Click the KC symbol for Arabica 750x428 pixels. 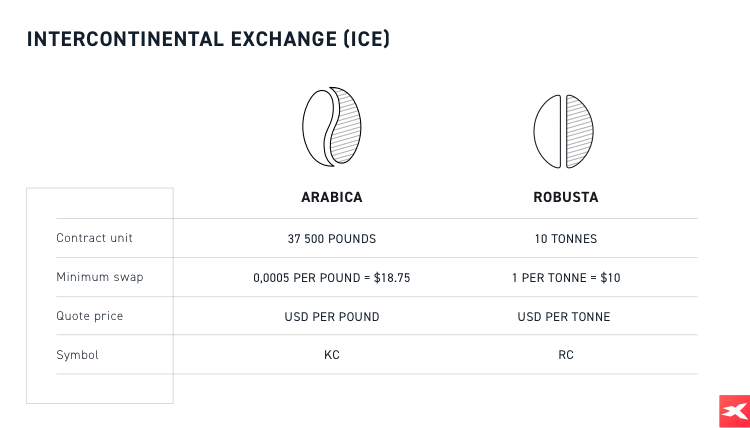click(x=331, y=355)
